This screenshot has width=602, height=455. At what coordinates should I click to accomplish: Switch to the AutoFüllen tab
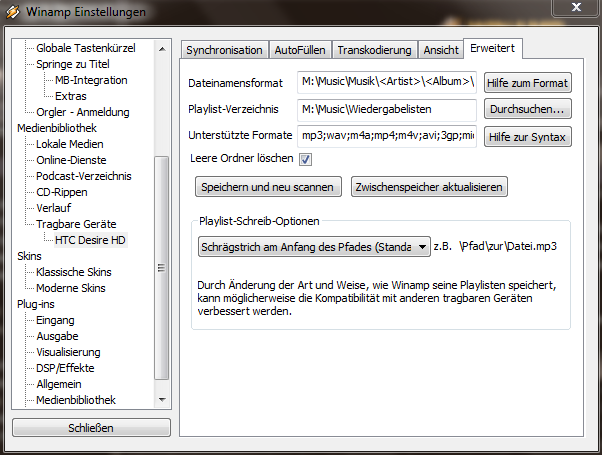point(300,50)
